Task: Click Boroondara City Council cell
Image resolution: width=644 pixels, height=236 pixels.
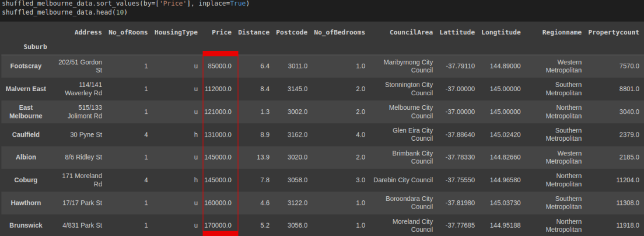Action: 409,203
